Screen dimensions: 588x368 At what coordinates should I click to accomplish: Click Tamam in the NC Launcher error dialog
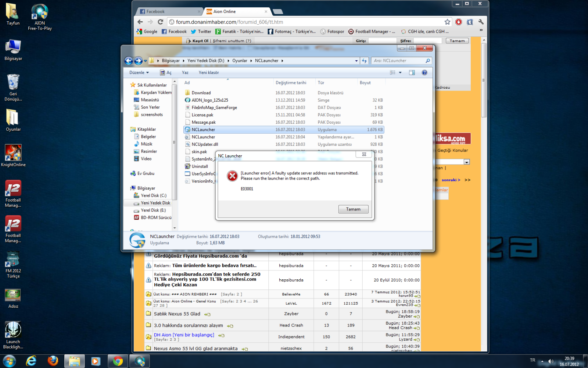pyautogui.click(x=353, y=209)
